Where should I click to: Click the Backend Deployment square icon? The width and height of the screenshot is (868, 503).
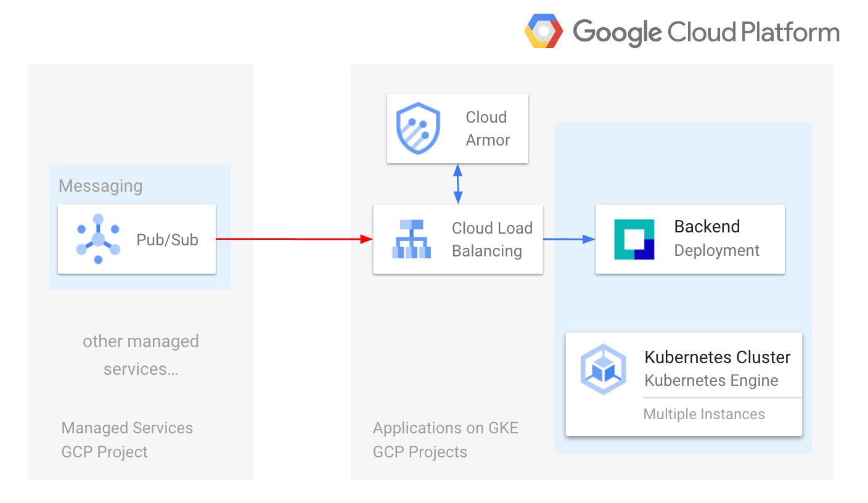[634, 239]
